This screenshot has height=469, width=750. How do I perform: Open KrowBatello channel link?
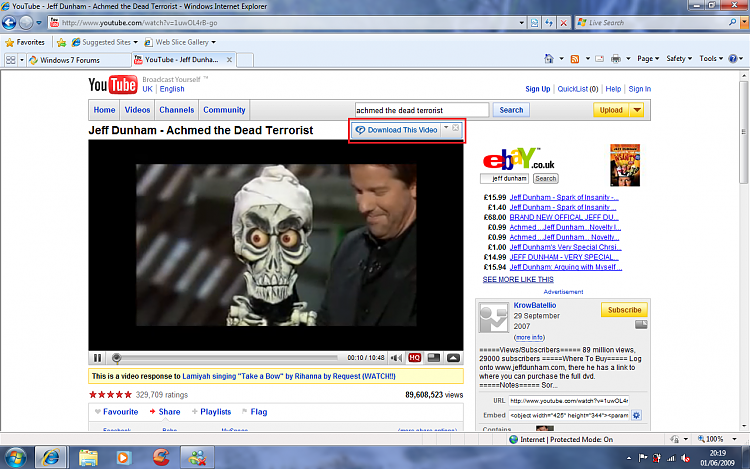(x=535, y=305)
